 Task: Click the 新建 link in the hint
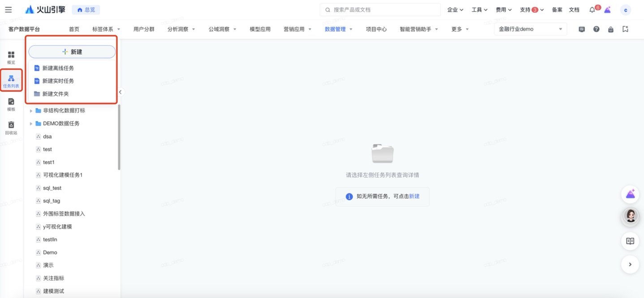coord(414,196)
